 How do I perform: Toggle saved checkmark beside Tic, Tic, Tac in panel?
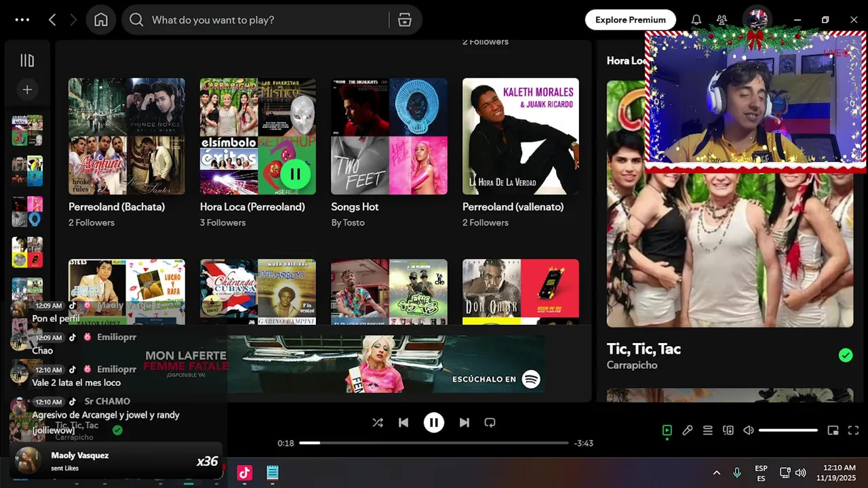(x=845, y=355)
